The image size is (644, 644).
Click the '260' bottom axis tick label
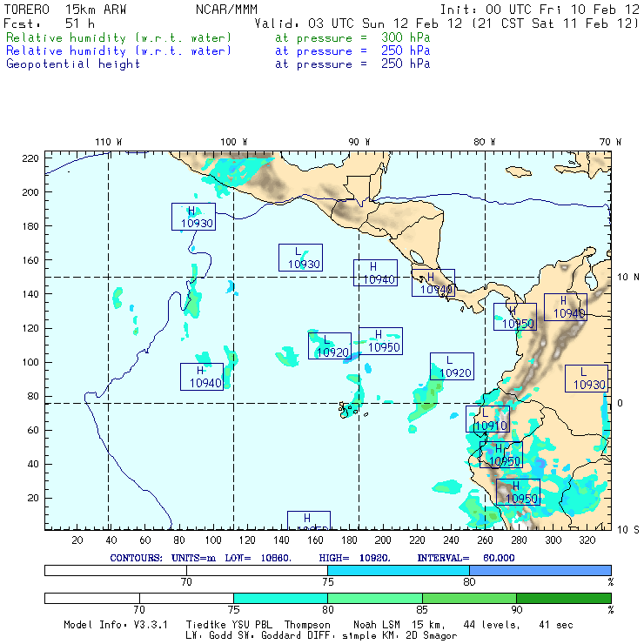click(485, 540)
